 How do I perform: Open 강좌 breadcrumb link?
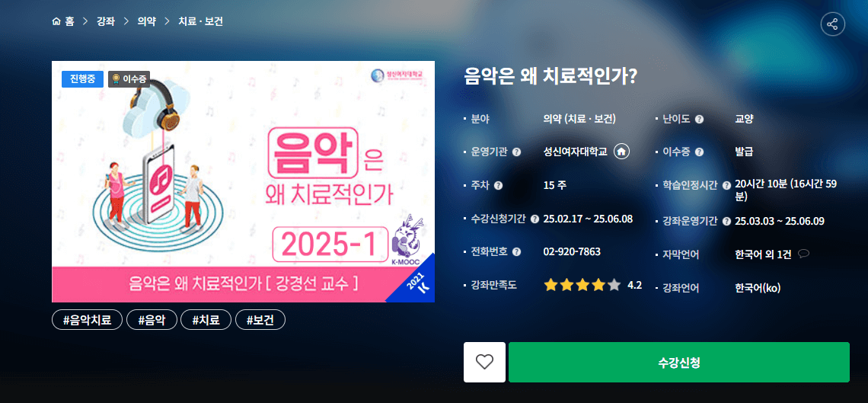105,21
